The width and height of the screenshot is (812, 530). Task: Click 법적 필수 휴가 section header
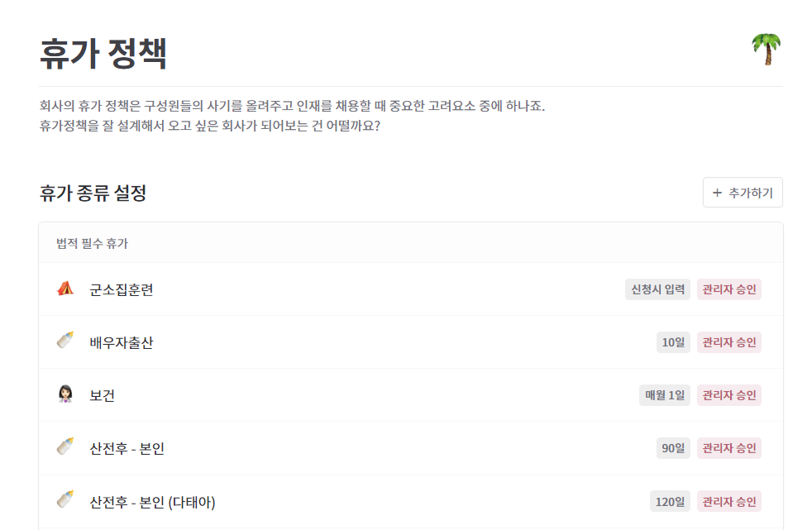[92, 243]
